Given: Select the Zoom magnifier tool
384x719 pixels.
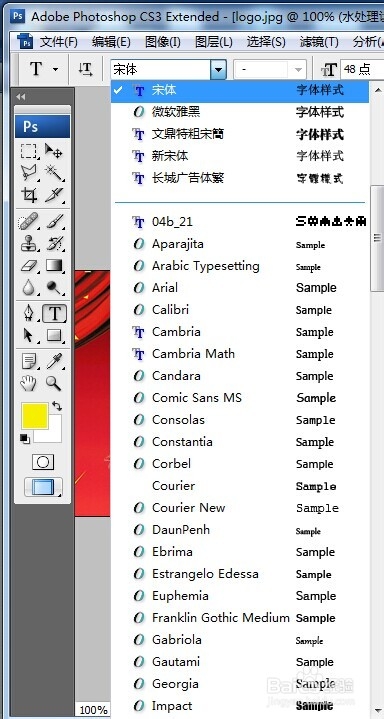Looking at the screenshot, I should (x=54, y=383).
